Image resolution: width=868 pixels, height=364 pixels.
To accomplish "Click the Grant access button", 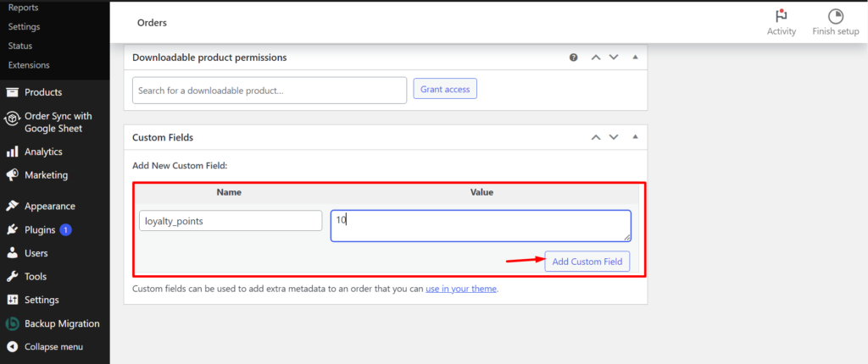I will click(x=445, y=89).
